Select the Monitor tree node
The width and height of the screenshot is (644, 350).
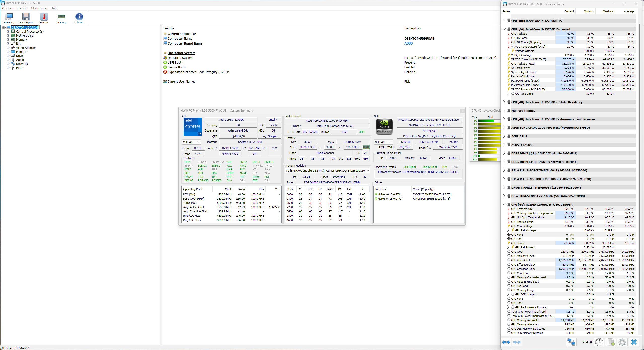21,52
